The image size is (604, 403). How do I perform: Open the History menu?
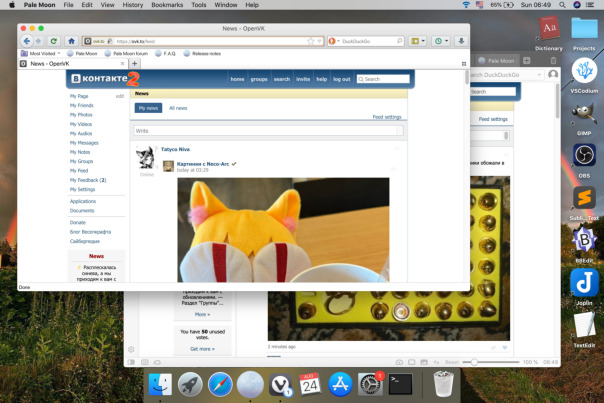tap(133, 5)
